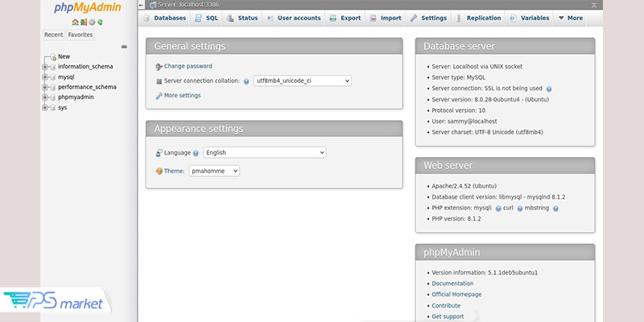Viewport: 644px width, 322px height.
Task: Go to User accounts tab
Action: [x=294, y=18]
